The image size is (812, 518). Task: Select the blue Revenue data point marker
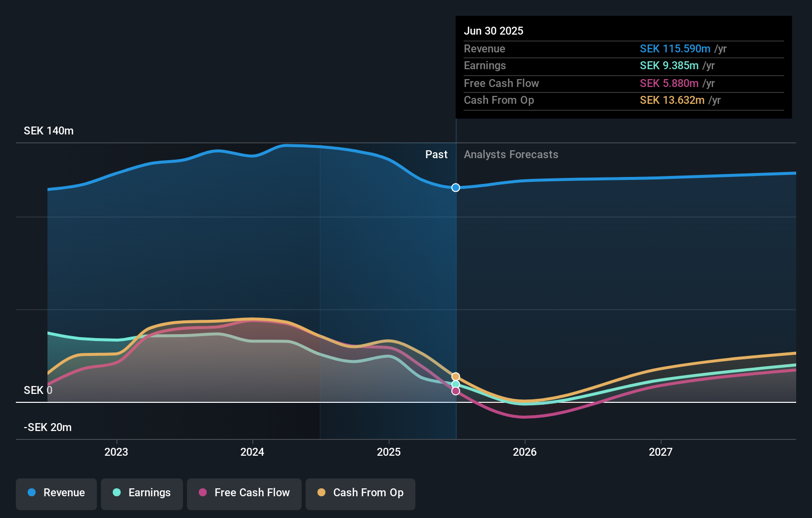[455, 187]
